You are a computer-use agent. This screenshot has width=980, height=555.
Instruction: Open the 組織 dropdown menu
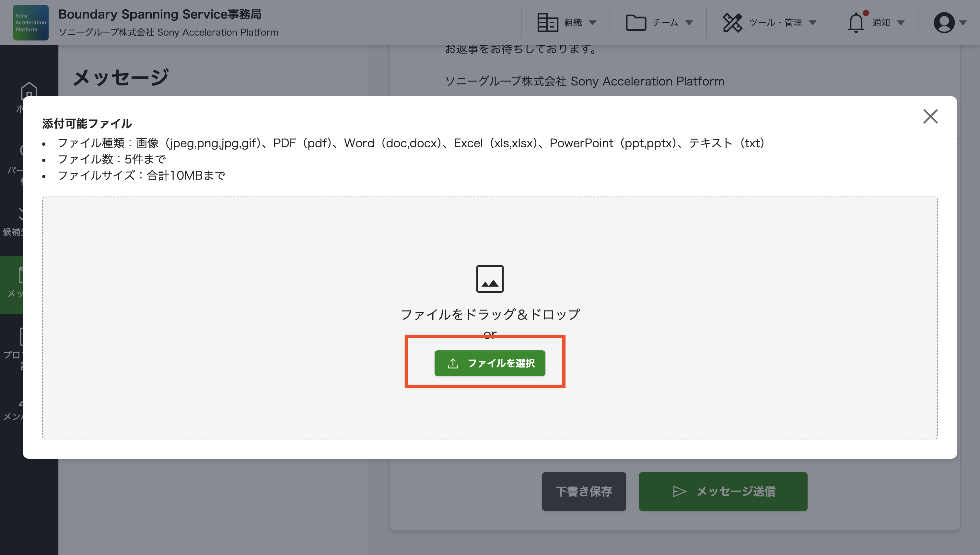click(x=573, y=23)
